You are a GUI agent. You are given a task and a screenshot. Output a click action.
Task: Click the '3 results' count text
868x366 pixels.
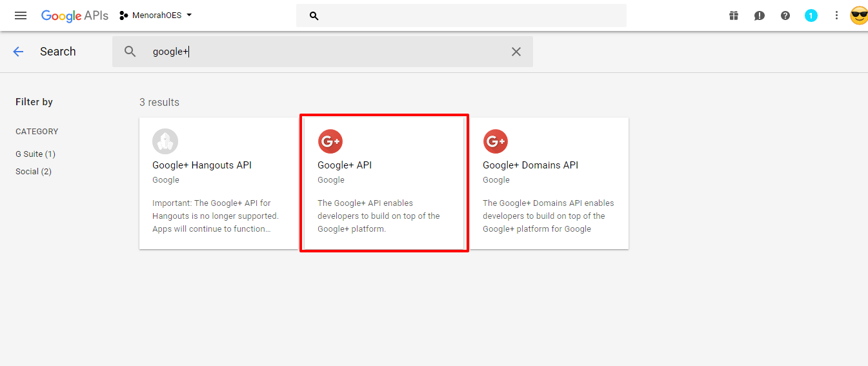coord(159,103)
